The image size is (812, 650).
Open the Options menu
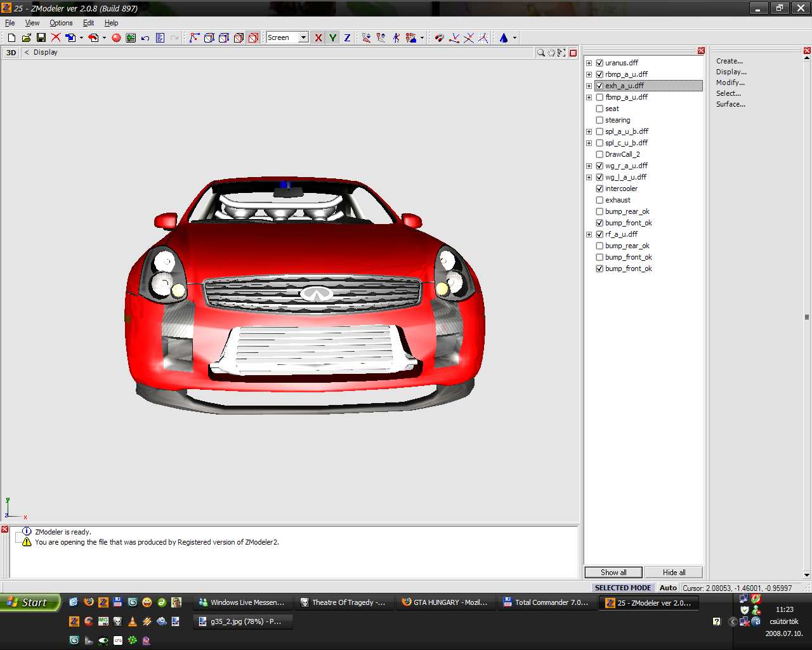coord(61,23)
